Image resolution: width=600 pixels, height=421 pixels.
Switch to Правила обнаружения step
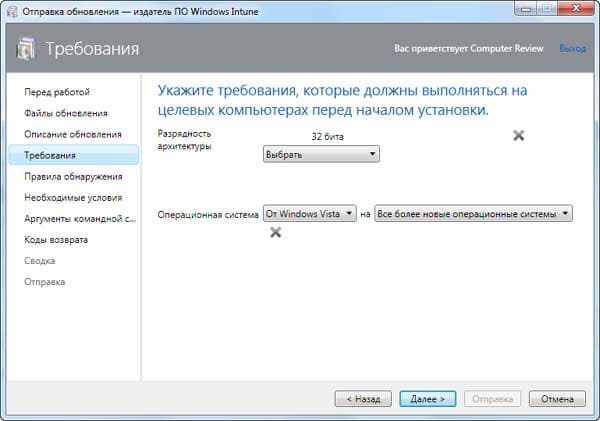pyautogui.click(x=73, y=176)
